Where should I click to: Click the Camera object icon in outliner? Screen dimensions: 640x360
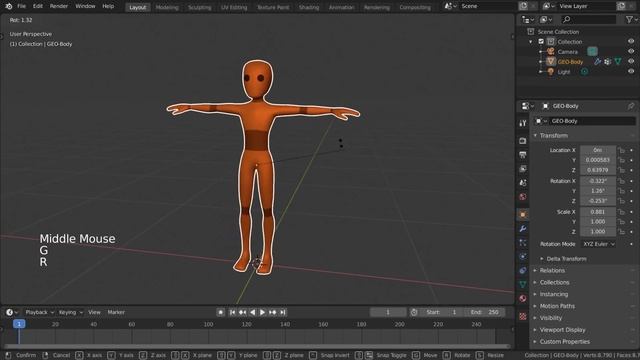551,51
